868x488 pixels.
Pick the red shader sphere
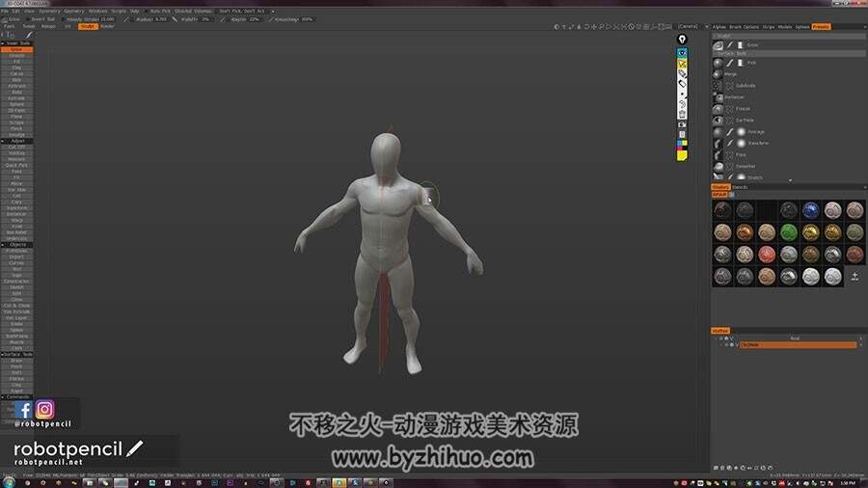coord(766,255)
